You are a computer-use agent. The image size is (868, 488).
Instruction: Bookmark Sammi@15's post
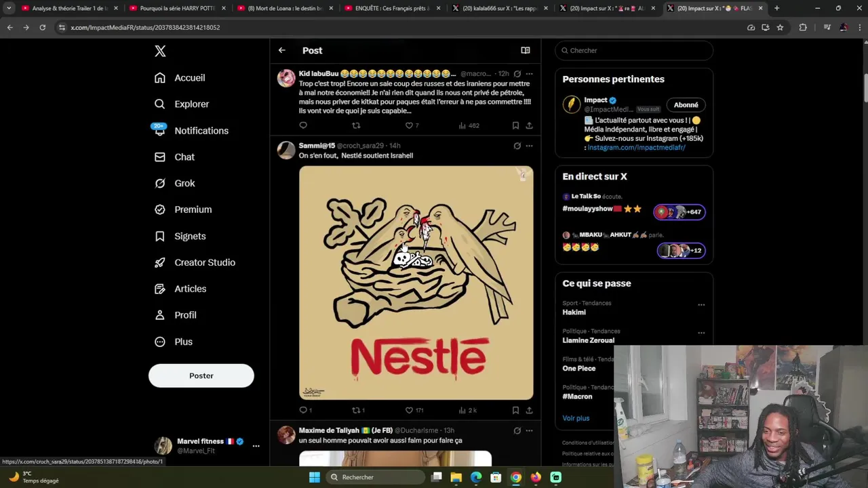[x=515, y=410]
